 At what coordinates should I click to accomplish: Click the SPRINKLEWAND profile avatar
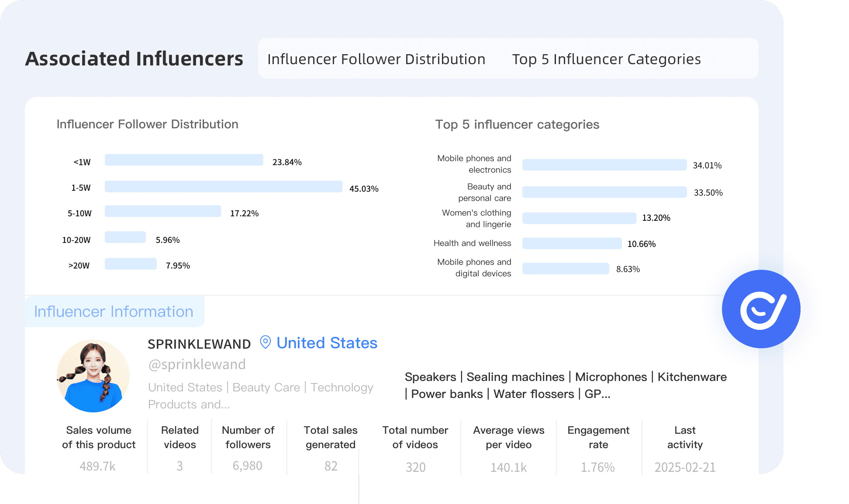(x=93, y=376)
